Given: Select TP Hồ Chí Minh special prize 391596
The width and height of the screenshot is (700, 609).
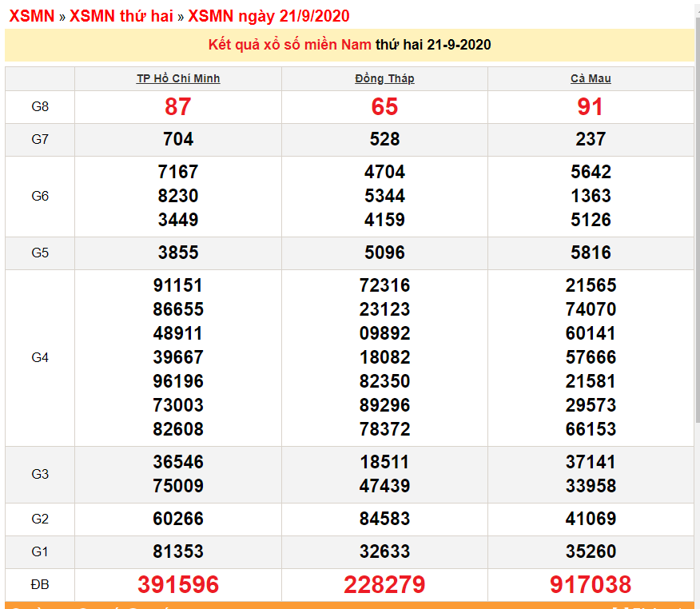Looking at the screenshot, I should 178,584.
